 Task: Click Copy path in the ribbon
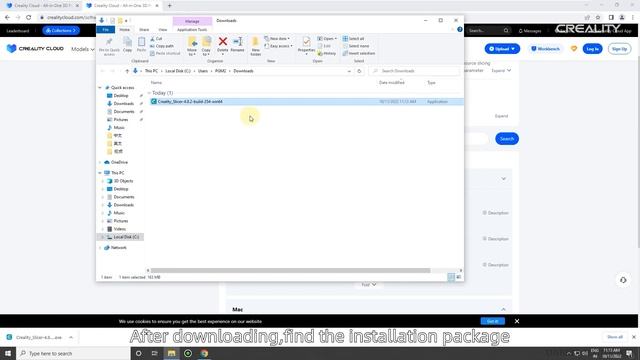point(162,46)
